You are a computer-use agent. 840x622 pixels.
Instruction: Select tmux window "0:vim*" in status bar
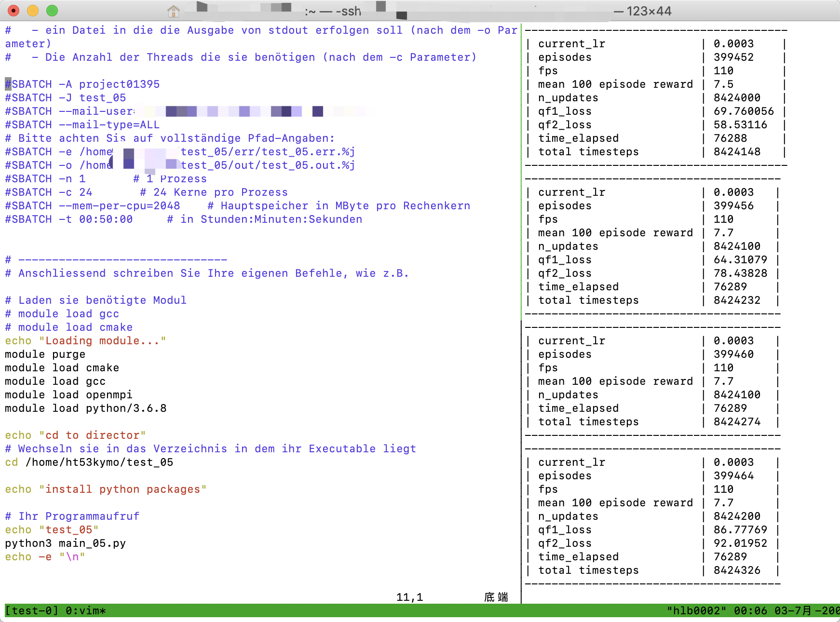click(x=85, y=610)
